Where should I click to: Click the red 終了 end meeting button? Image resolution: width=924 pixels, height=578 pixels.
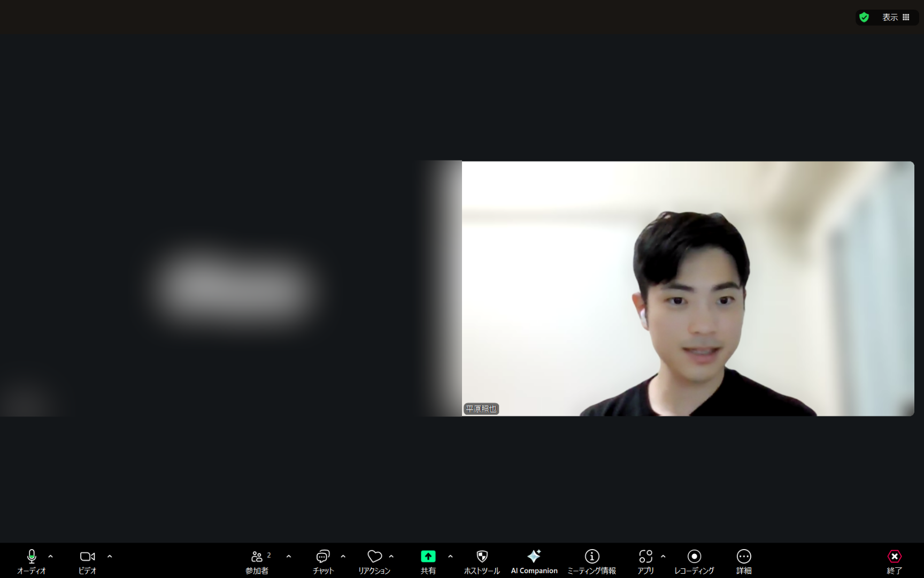(x=895, y=557)
